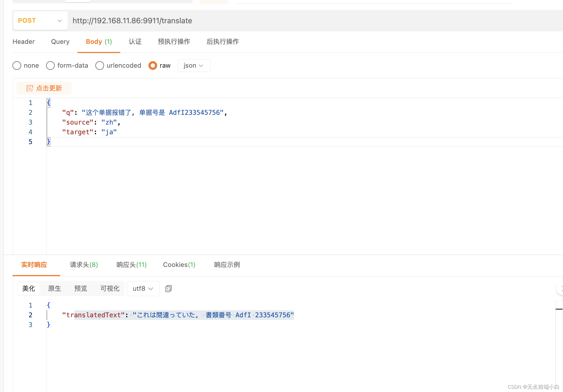Open the 响应头(11) tab
This screenshot has height=392, width=563.
point(131,265)
